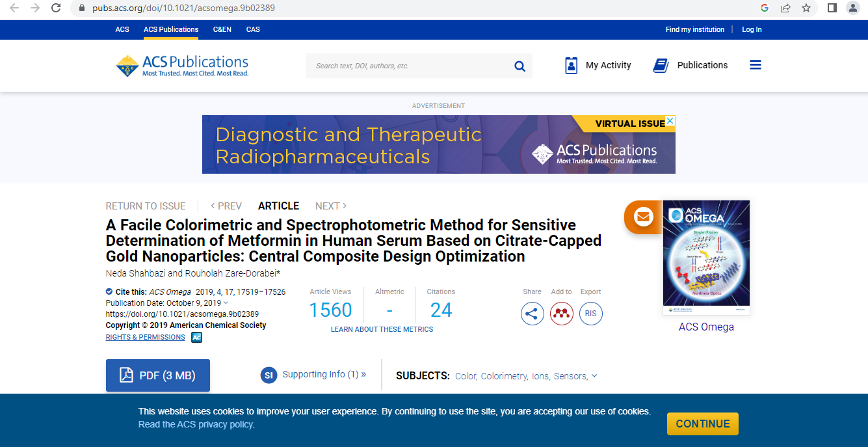Viewport: 868px width, 447px height.
Task: Click the 24 citations count
Action: click(441, 310)
